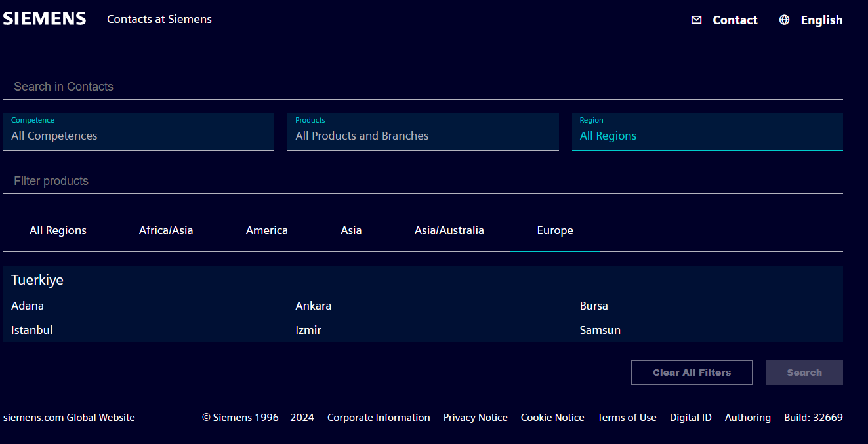The image size is (868, 444).
Task: Click the envelope Contact icon
Action: [x=696, y=20]
